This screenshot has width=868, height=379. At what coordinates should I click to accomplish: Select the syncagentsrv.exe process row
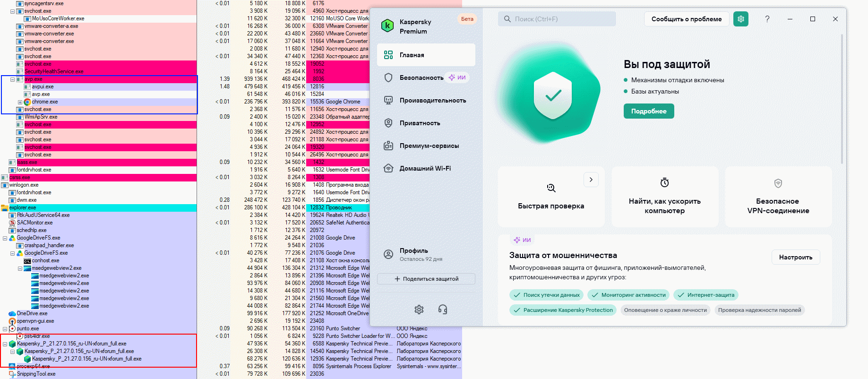pyautogui.click(x=98, y=3)
